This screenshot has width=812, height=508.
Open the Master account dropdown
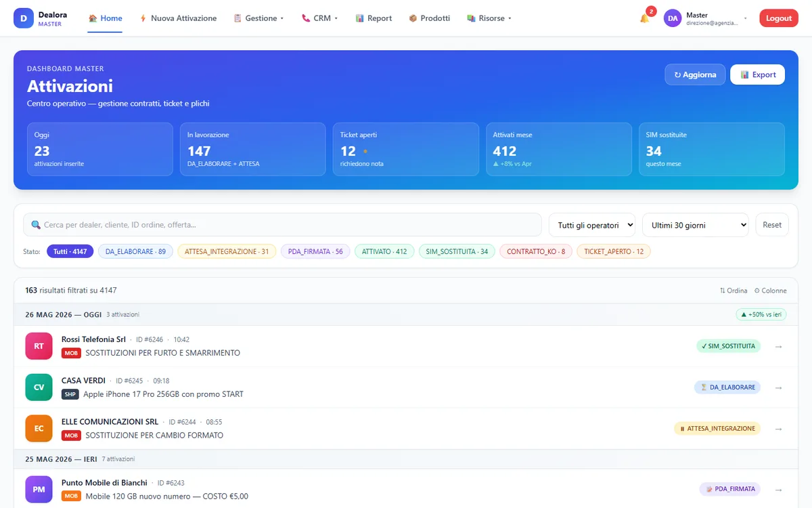707,18
